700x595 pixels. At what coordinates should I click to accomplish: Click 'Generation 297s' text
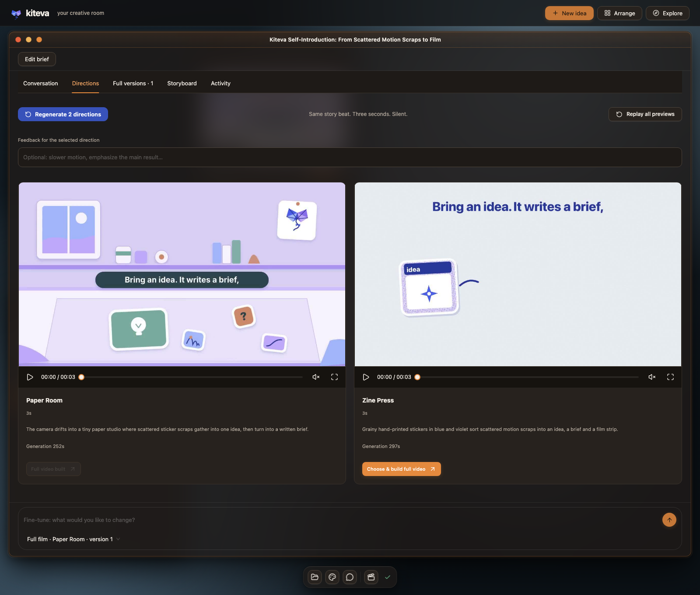pyautogui.click(x=381, y=446)
